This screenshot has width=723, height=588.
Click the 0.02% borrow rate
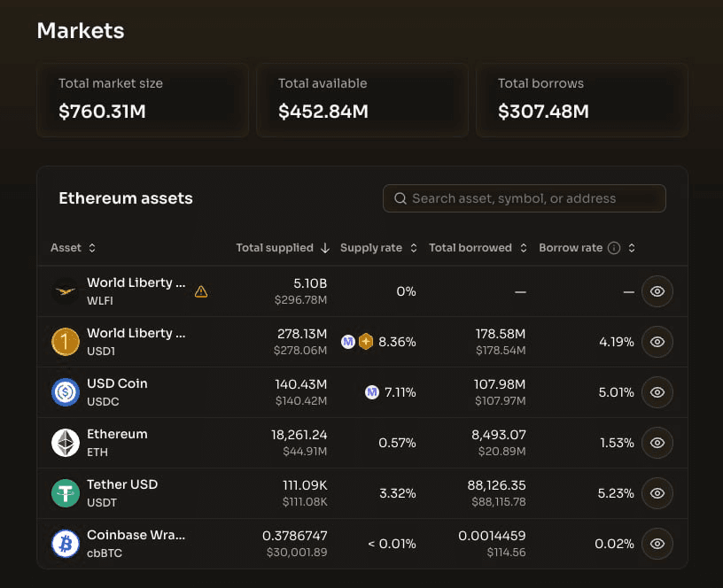coord(614,544)
